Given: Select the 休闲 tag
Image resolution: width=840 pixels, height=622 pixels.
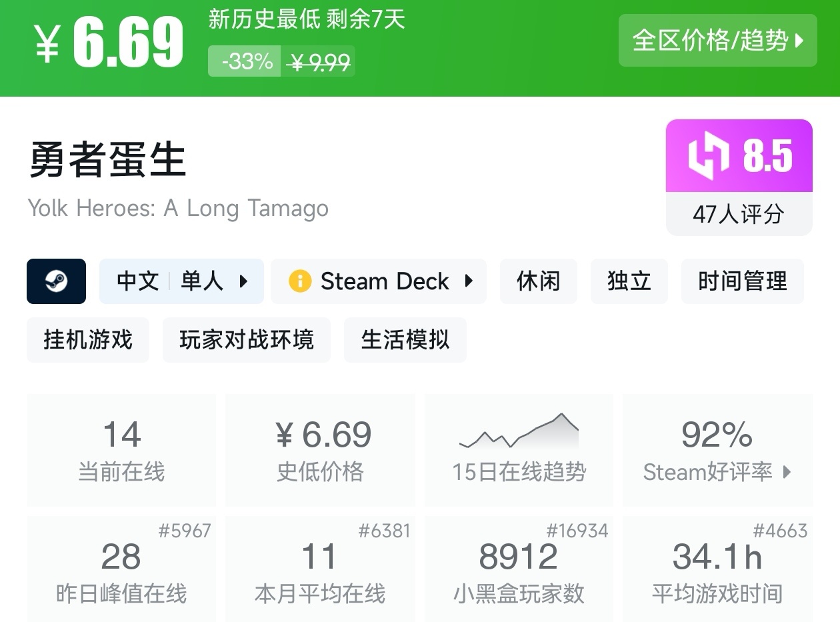Looking at the screenshot, I should click(538, 281).
